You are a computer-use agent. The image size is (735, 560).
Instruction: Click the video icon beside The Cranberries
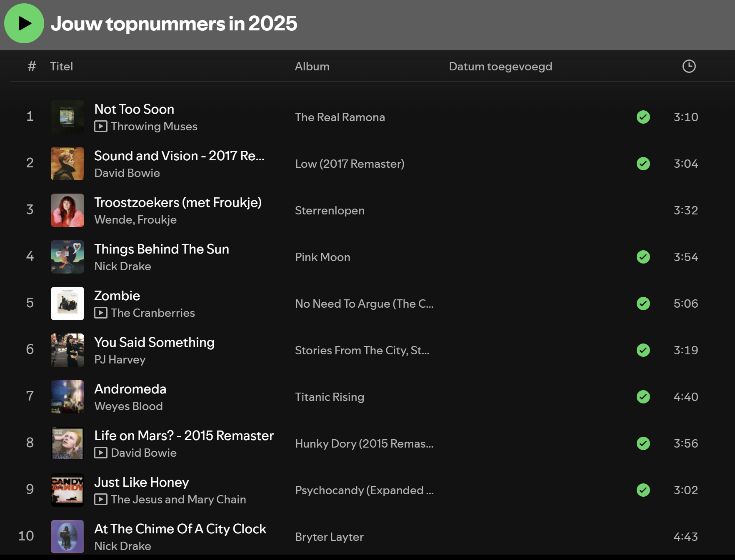pyautogui.click(x=100, y=313)
